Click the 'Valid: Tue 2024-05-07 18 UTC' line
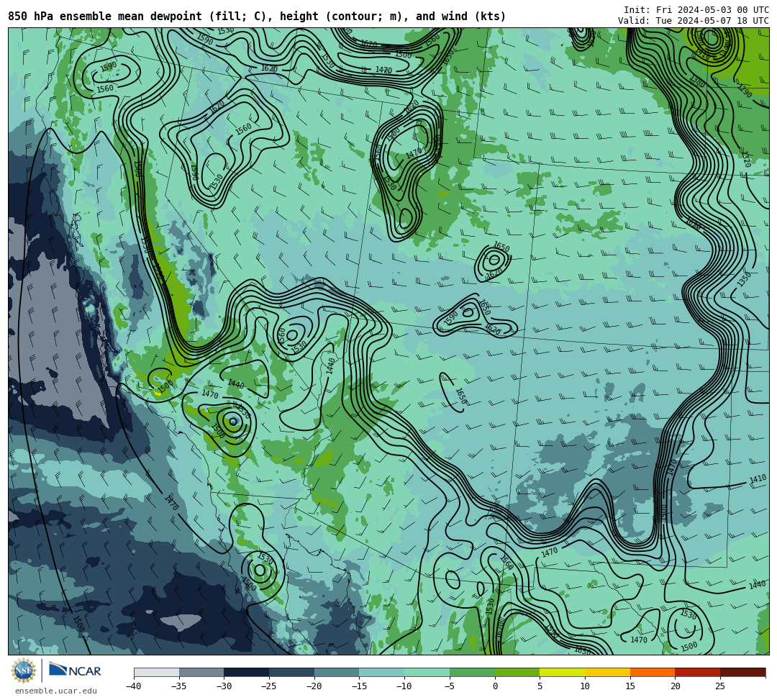 694,21
